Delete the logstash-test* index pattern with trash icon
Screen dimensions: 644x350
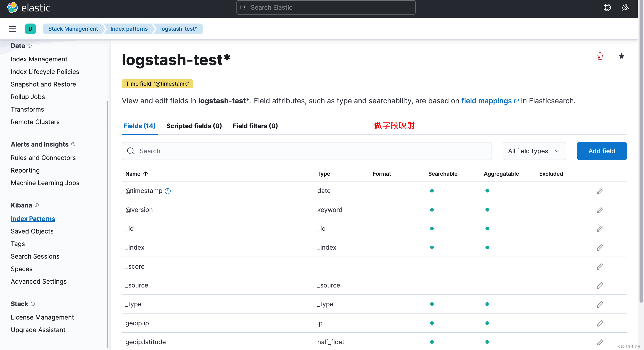[600, 56]
